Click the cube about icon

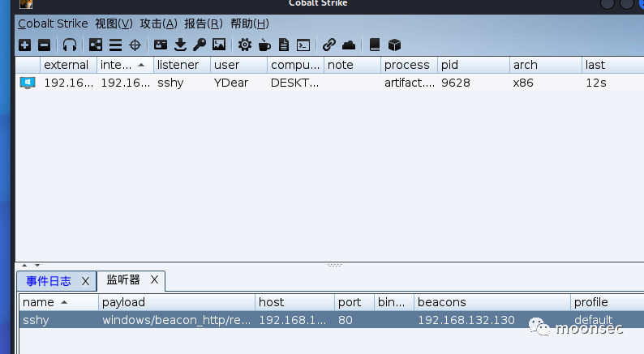pos(394,45)
